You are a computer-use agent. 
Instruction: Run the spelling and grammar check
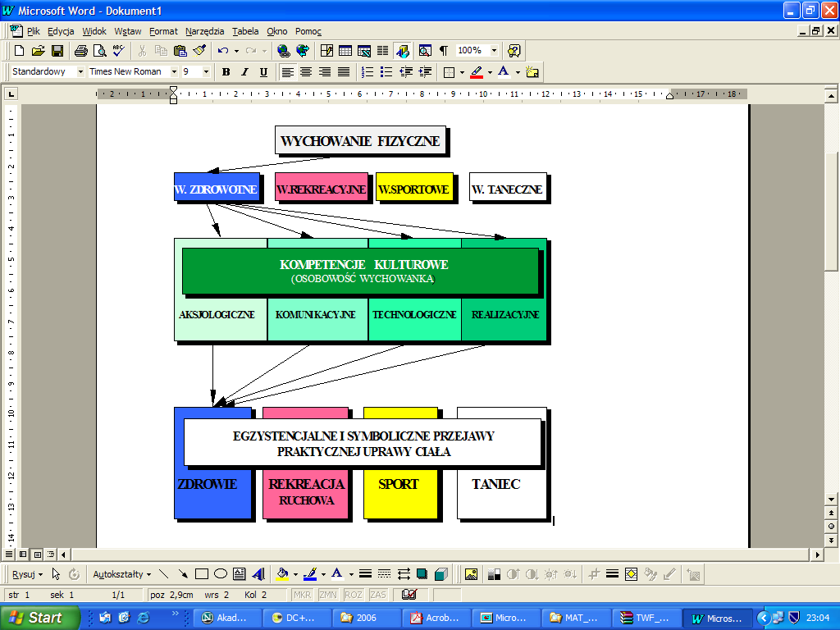point(118,51)
